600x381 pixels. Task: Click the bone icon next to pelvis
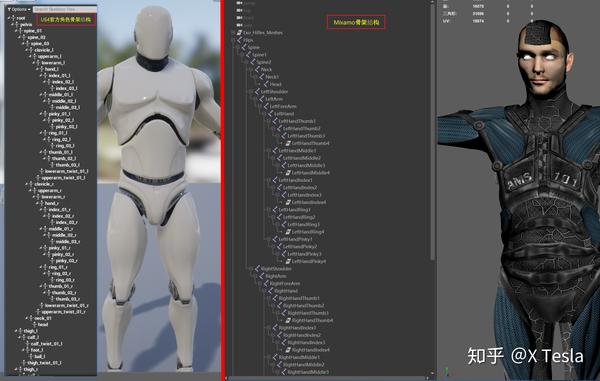(x=17, y=24)
